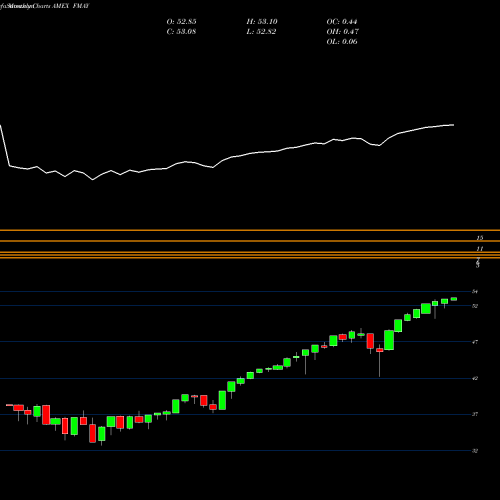
Task: Click the "AMEX FMAY" ticker label
Action: point(70,6)
